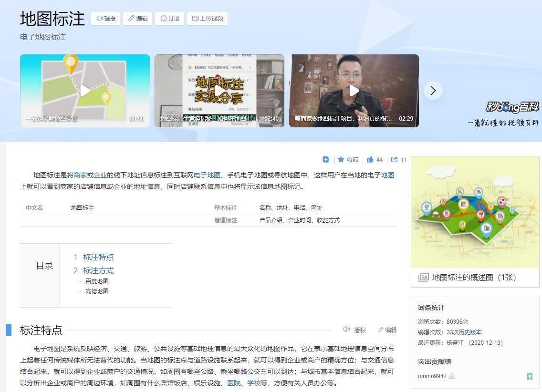Play the 一分钟了解地图标注 video
542x392 pixels.
point(85,91)
